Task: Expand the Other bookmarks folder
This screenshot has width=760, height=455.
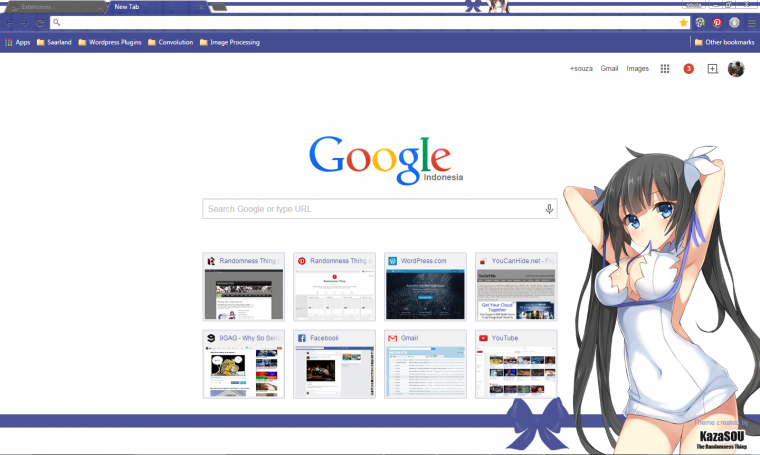Action: (x=725, y=43)
